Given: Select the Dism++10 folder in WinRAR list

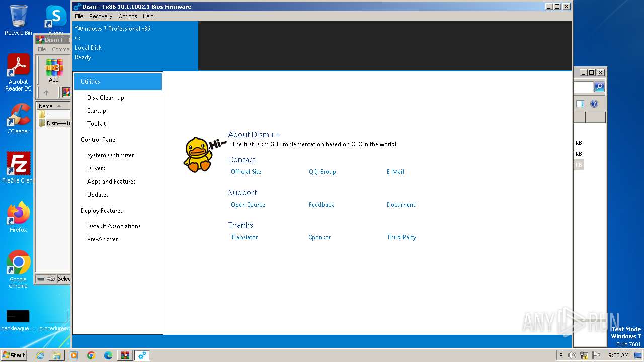Looking at the screenshot, I should [x=55, y=123].
